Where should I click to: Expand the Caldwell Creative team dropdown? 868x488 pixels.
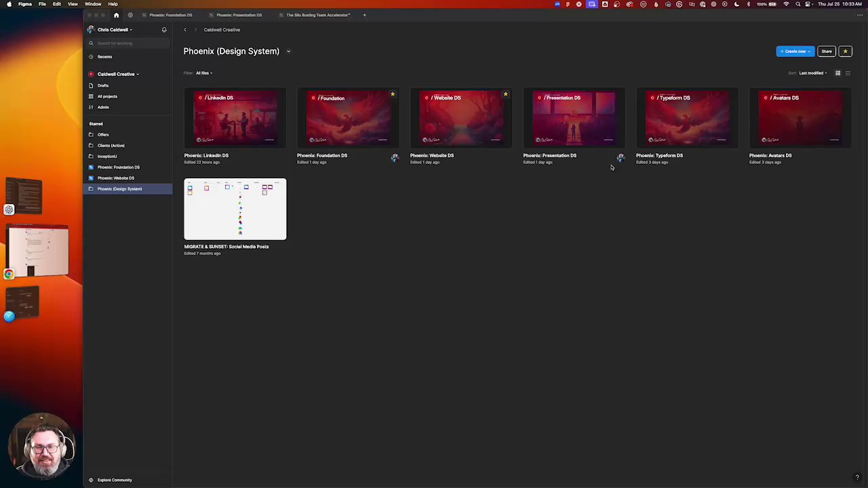click(x=118, y=75)
